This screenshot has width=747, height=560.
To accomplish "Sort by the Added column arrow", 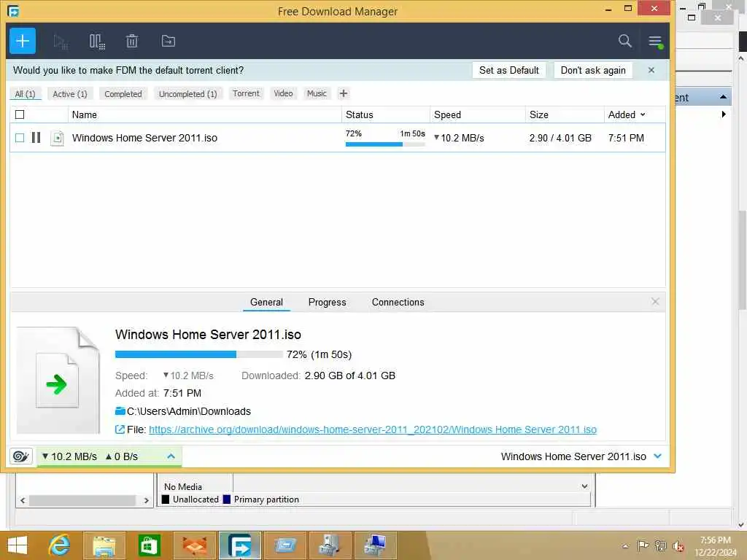I will 643,114.
